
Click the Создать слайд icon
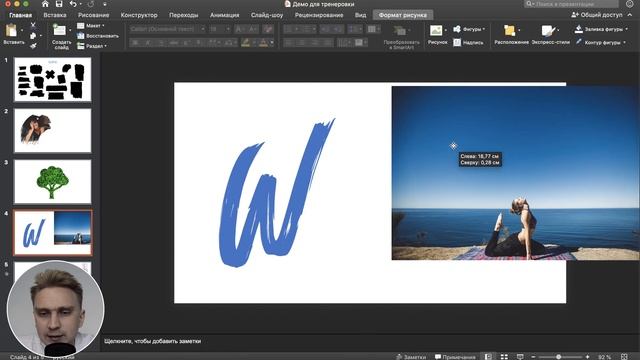(60, 30)
